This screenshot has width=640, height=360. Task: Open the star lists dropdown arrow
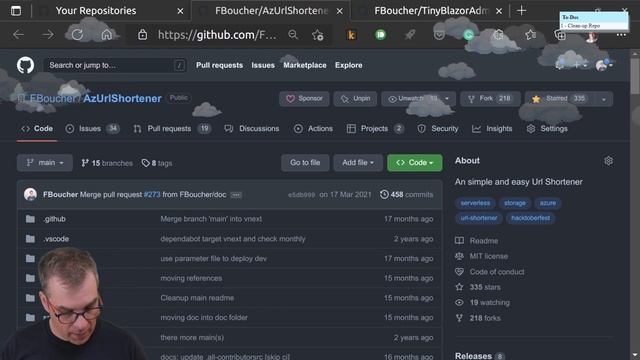tap(604, 99)
